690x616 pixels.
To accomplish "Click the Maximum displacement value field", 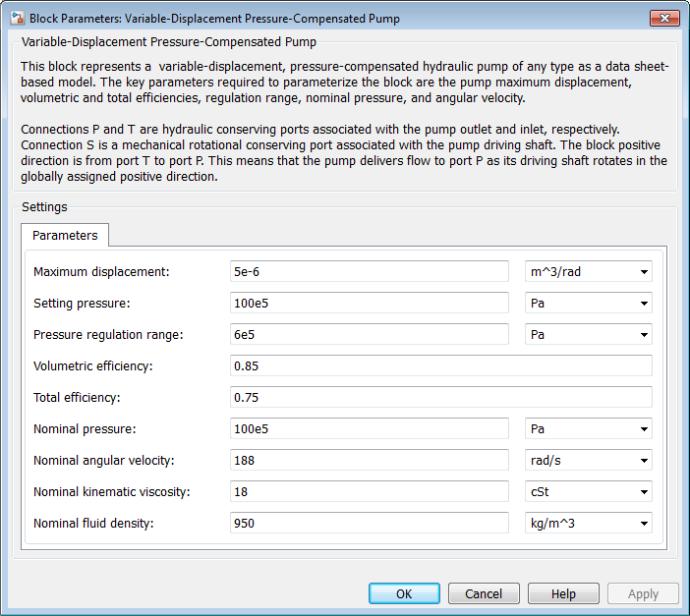I will coord(369,272).
